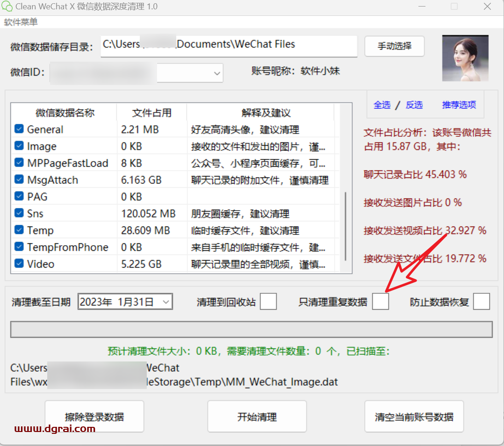
Task: Select the 2.21 MB size cell
Action: (140, 129)
